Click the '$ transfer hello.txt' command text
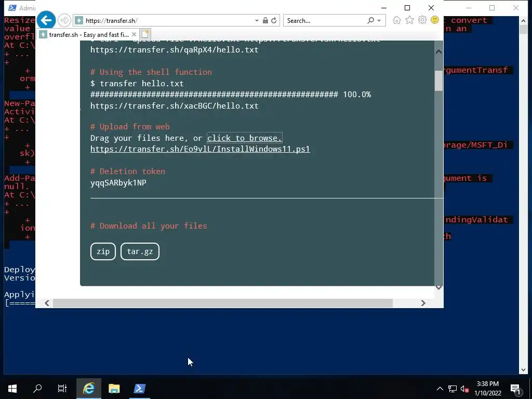 pos(137,84)
